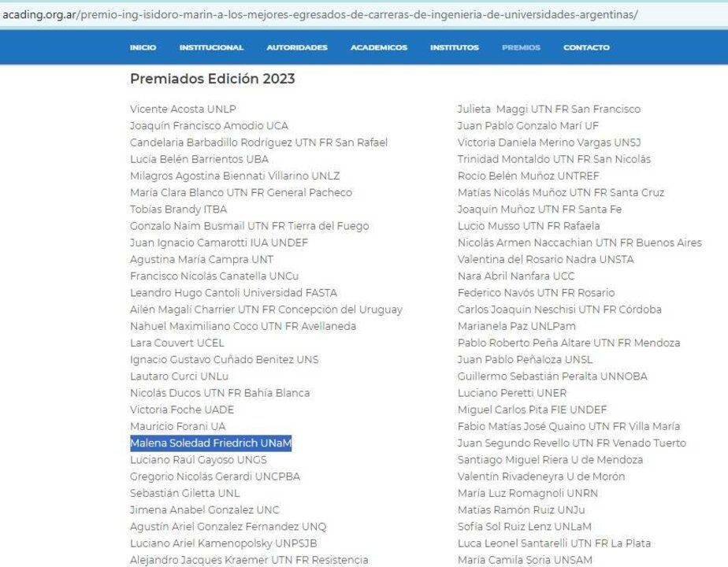Click 'Juan Pablo Gonzalo Marí UF'
The height and width of the screenshot is (567, 728).
[528, 126]
